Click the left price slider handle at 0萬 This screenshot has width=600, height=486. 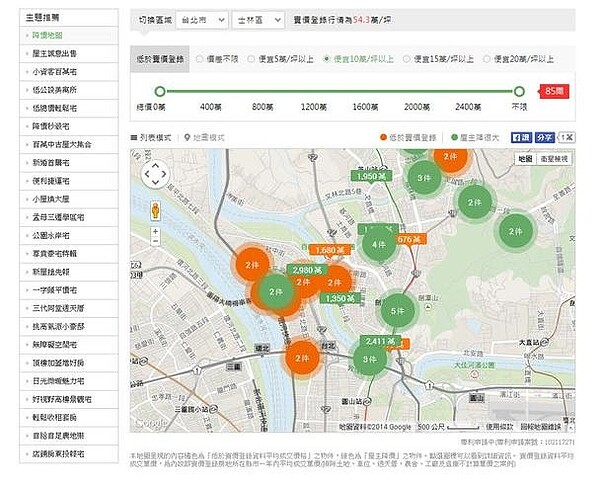(x=160, y=91)
